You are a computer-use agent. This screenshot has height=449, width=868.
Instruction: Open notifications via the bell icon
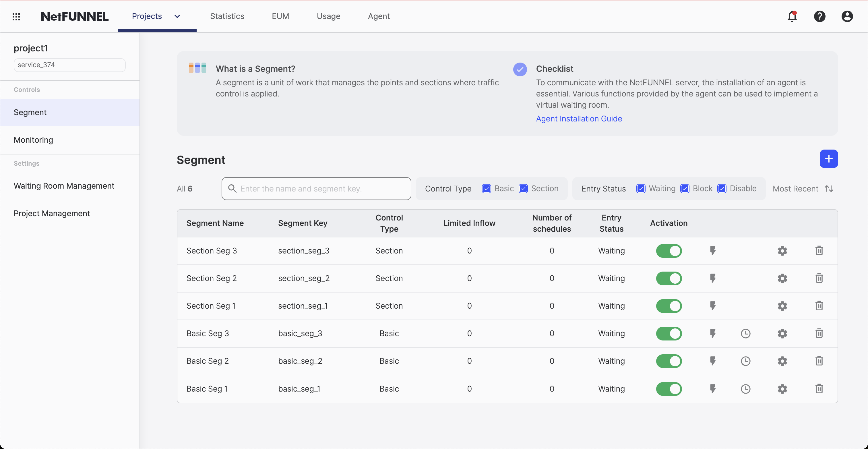(792, 16)
